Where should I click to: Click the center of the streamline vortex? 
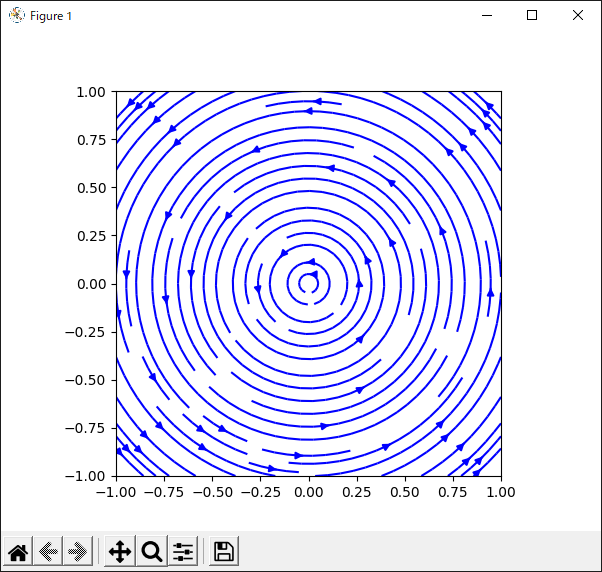(309, 283)
